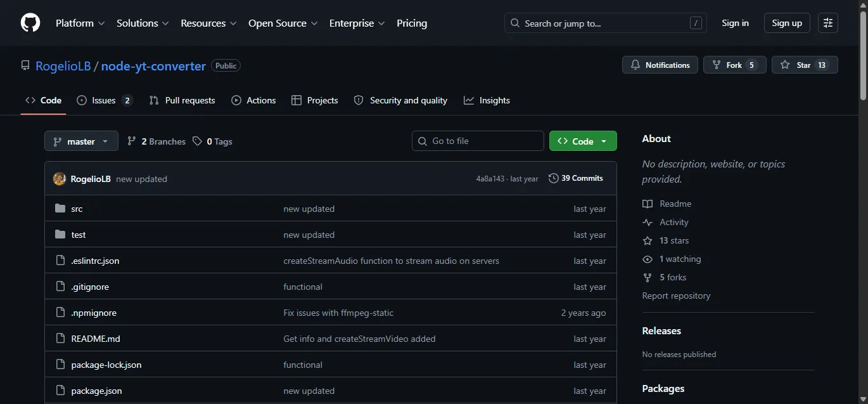View the 39 Commits history

[x=576, y=178]
